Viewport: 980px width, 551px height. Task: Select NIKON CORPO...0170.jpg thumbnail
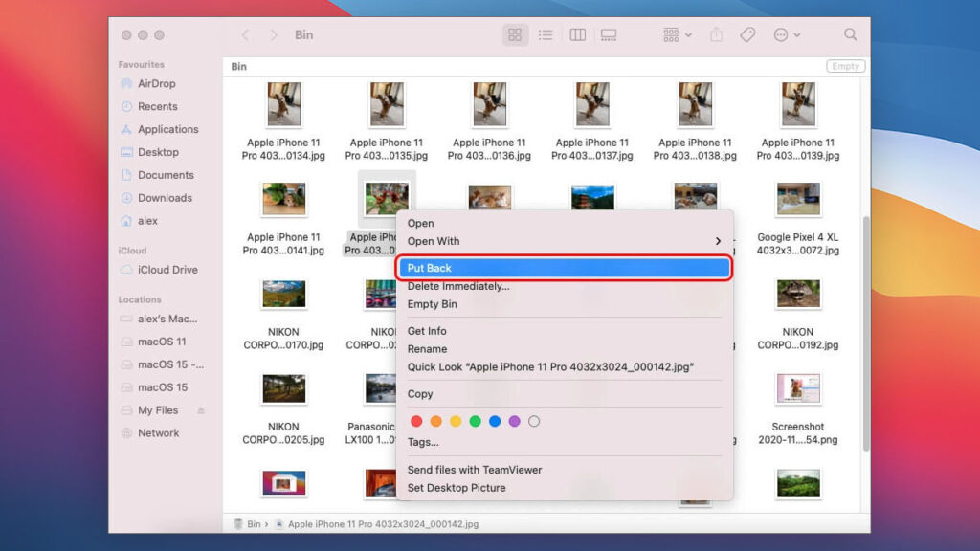tap(283, 295)
